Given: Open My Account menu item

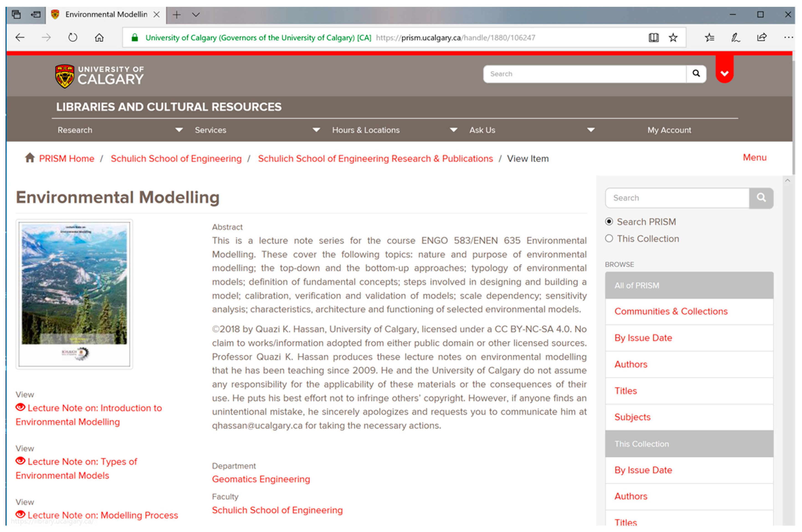Looking at the screenshot, I should click(669, 130).
